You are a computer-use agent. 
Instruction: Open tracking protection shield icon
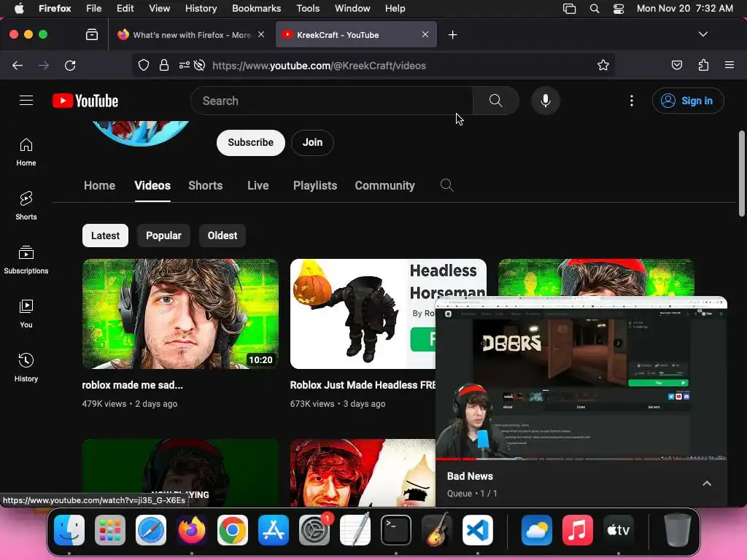(144, 65)
